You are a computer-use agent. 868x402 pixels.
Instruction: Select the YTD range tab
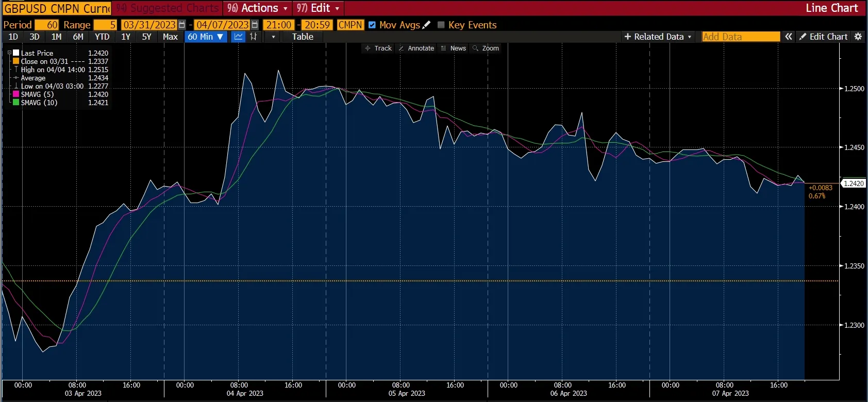click(x=102, y=37)
